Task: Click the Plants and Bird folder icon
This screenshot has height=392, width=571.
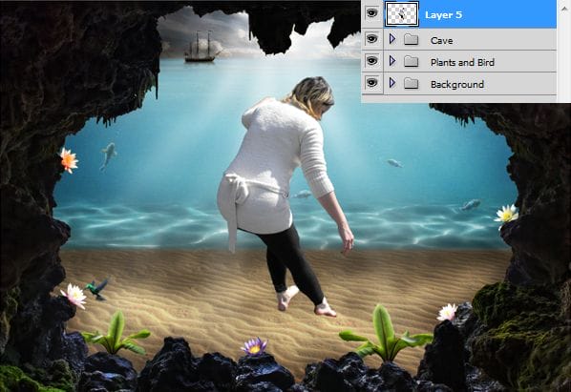Action: pyautogui.click(x=412, y=61)
